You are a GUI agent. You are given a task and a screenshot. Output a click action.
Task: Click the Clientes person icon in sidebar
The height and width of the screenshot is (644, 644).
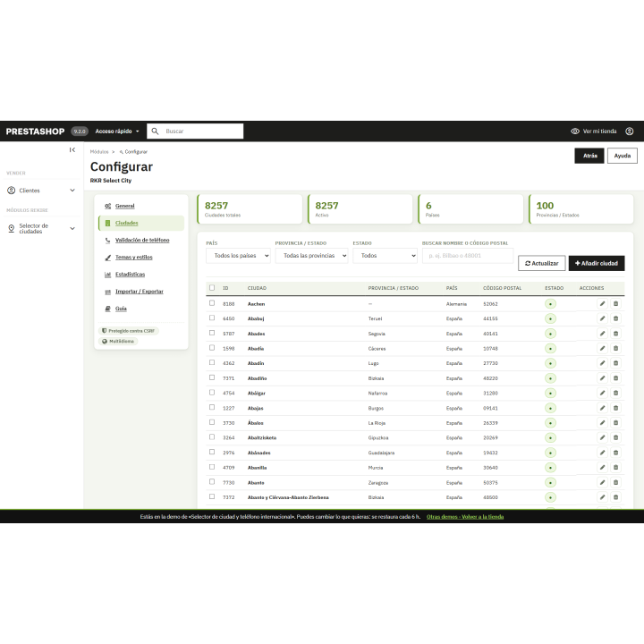(12, 191)
